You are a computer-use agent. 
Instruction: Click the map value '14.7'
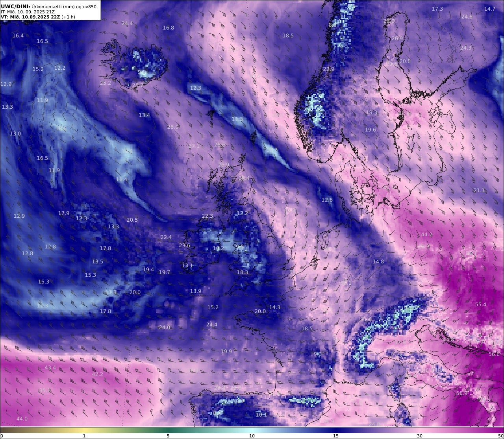pyautogui.click(x=490, y=9)
